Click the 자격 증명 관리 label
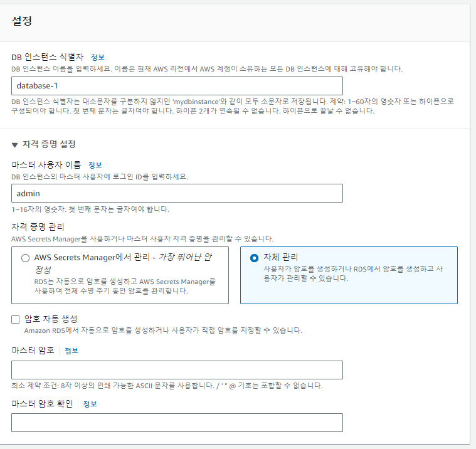The height and width of the screenshot is (449, 476). pyautogui.click(x=38, y=227)
